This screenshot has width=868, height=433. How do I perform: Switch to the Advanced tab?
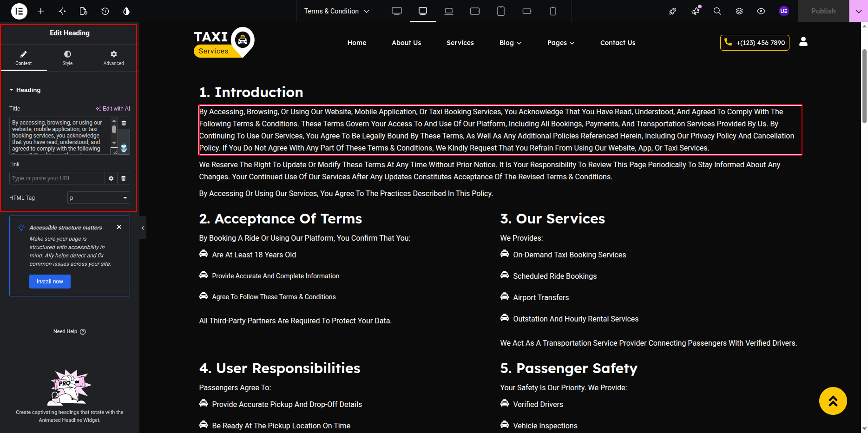pos(114,58)
